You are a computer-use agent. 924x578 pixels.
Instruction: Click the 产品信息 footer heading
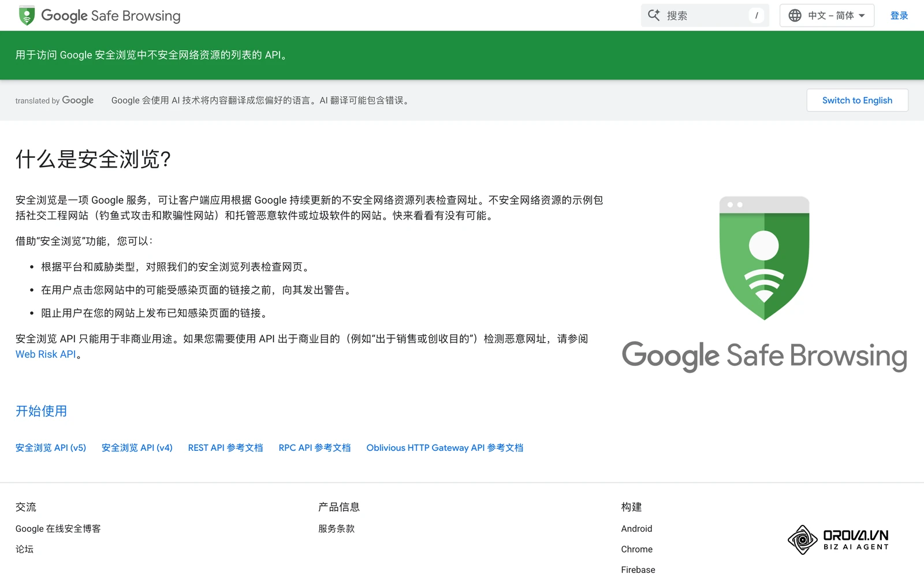[x=339, y=507]
